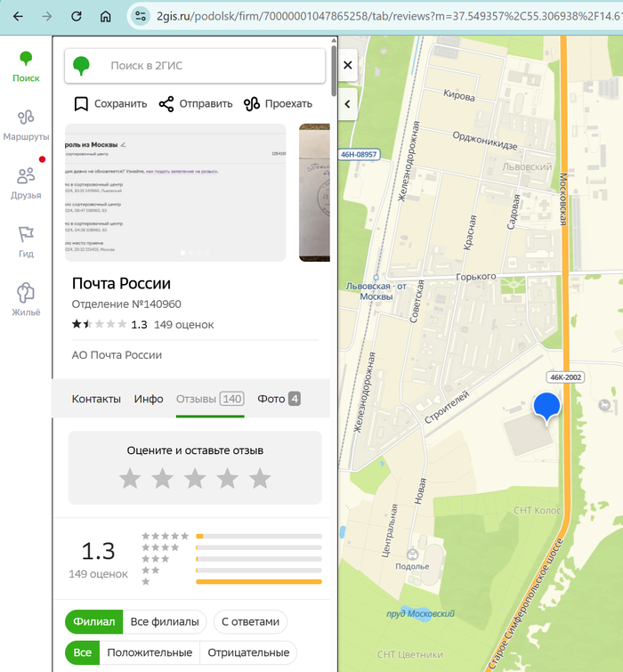Click the Горького street label on map
The image size is (623, 672).
(475, 277)
